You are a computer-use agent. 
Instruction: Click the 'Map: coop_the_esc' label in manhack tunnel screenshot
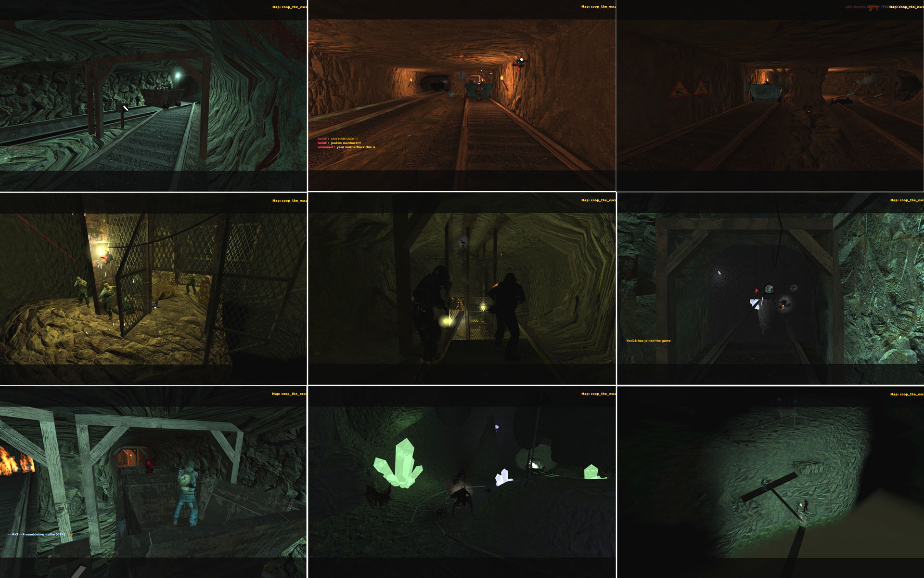coord(598,7)
